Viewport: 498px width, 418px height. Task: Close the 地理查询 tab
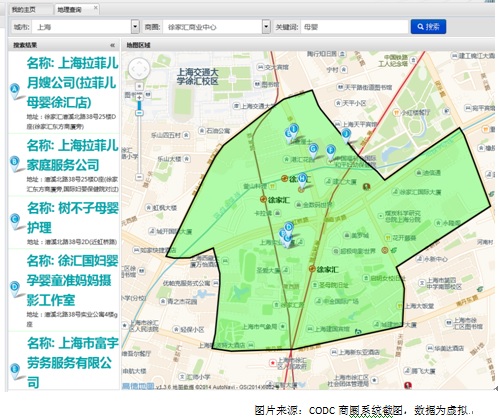[x=96, y=8]
